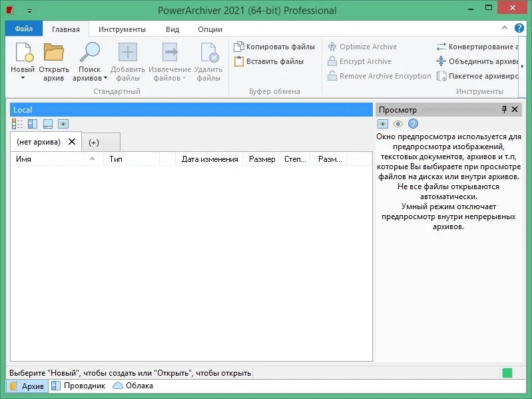Select Поиск архивов magnifier icon

(x=90, y=52)
